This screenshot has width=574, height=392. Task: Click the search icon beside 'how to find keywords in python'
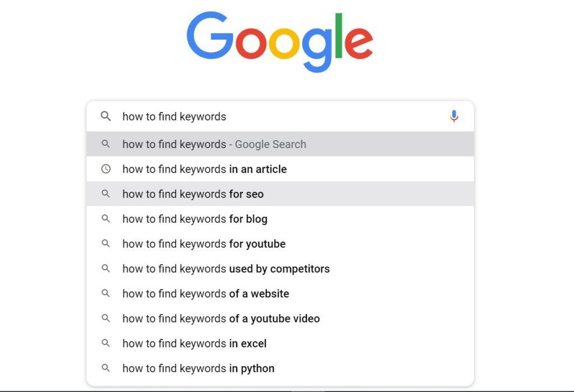[106, 368]
